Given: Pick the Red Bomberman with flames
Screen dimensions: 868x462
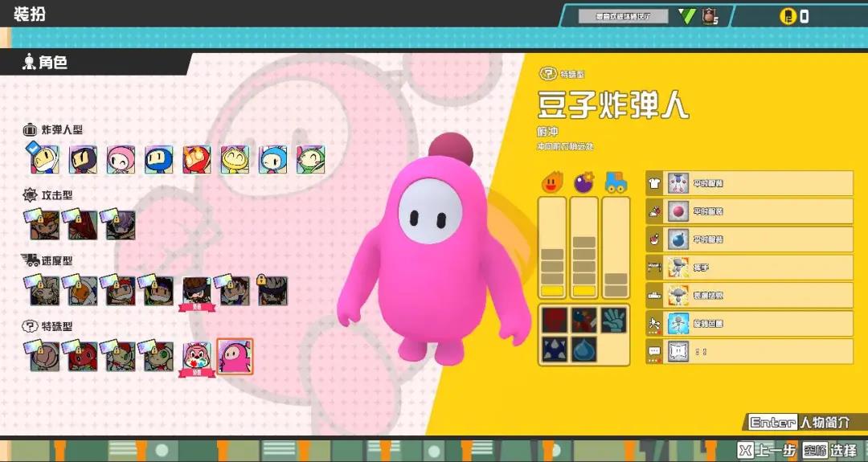Looking at the screenshot, I should 197,160.
